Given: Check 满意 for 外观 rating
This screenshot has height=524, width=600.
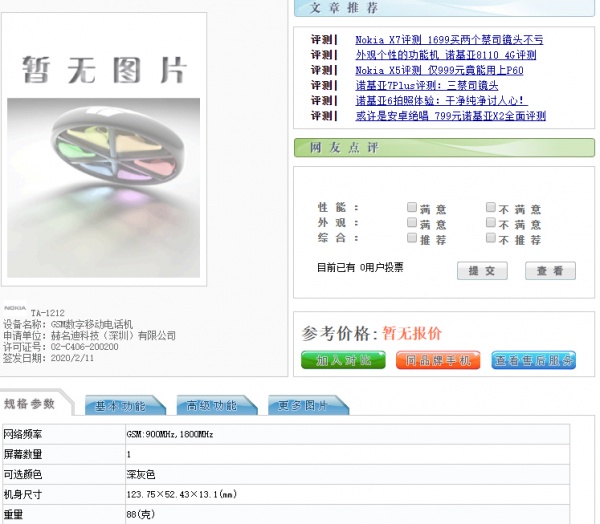Looking at the screenshot, I should point(412,222).
